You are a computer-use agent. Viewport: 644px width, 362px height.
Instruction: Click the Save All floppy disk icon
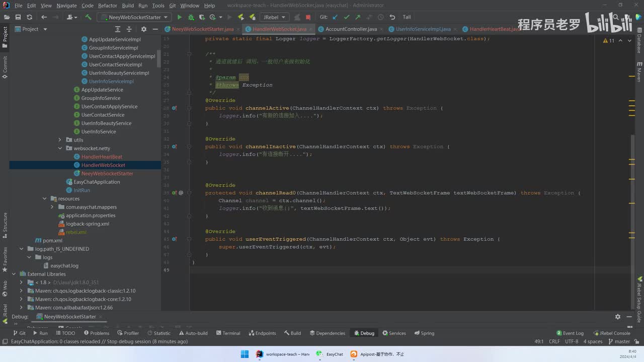coord(18,17)
